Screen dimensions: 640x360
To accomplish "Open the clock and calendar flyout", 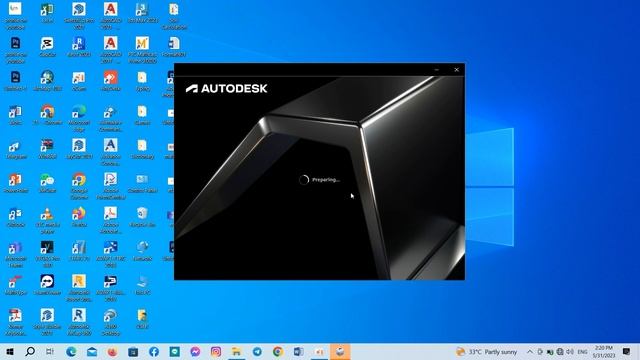I will click(x=604, y=351).
